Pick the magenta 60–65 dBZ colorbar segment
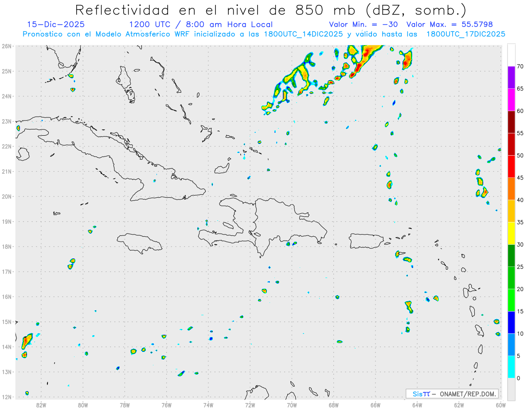 [511, 100]
